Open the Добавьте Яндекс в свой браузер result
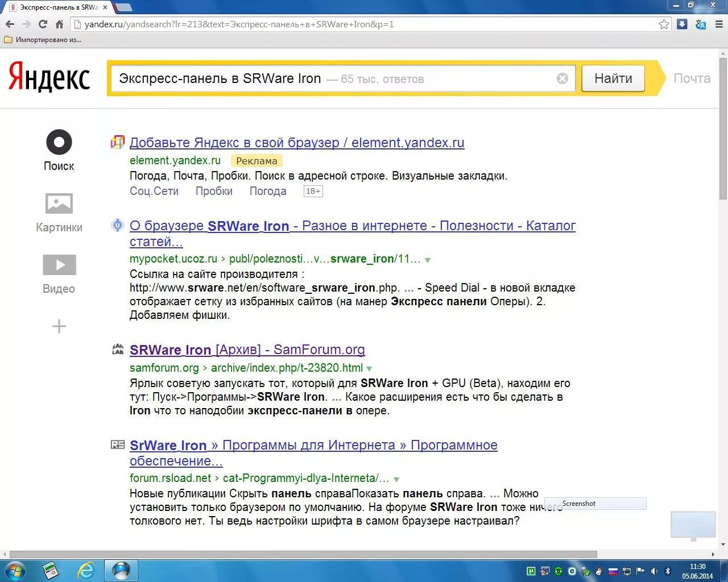This screenshot has height=582, width=728. pos(297,143)
